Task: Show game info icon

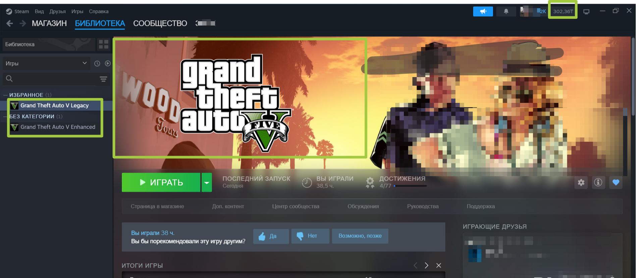Action: click(598, 183)
